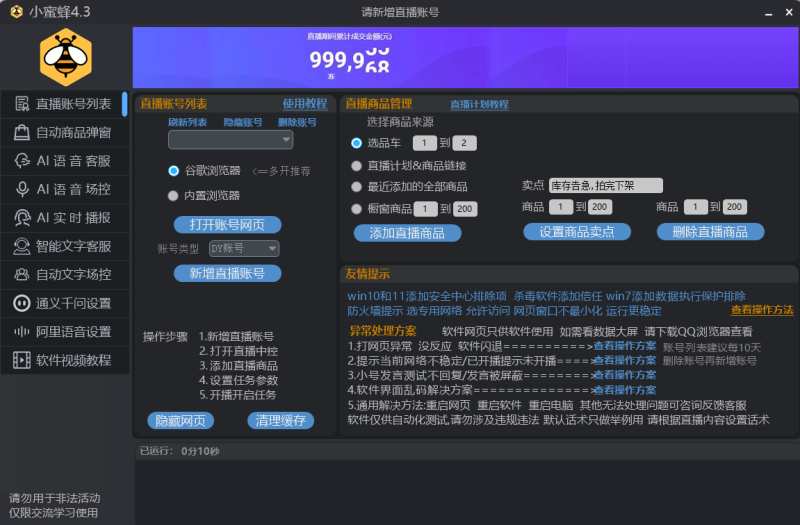Click the 阿里语音设置 waveform icon

(21, 332)
